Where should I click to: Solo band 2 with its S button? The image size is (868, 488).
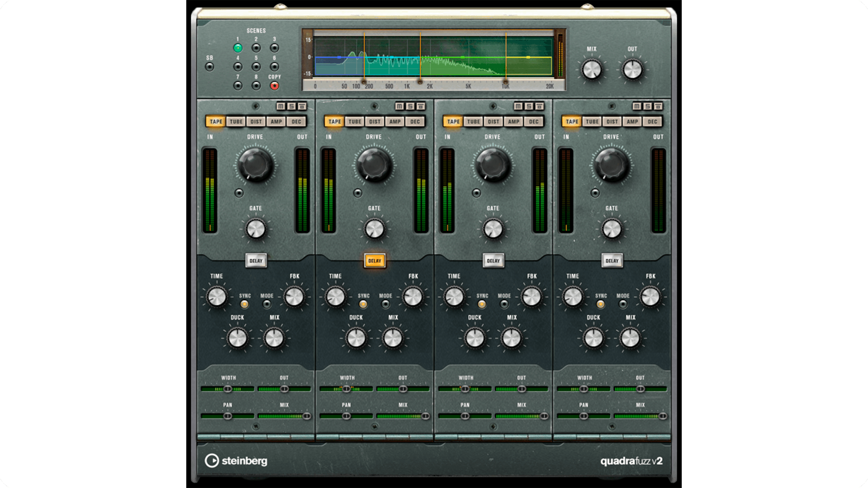410,106
